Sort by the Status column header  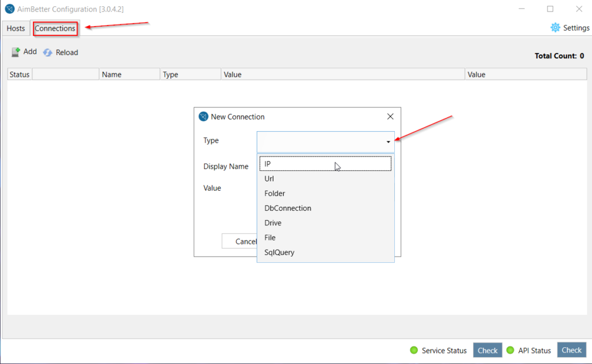tap(20, 75)
